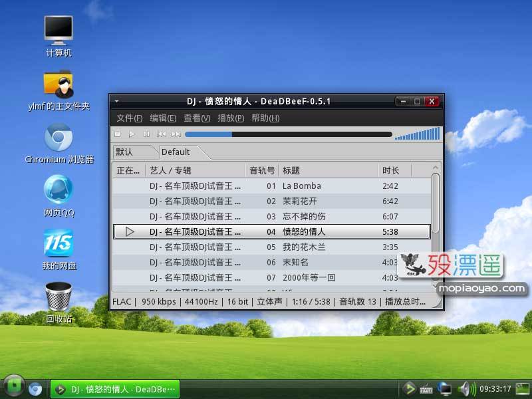Open the 回收站 trash icon
The image size is (532, 399).
point(59,302)
